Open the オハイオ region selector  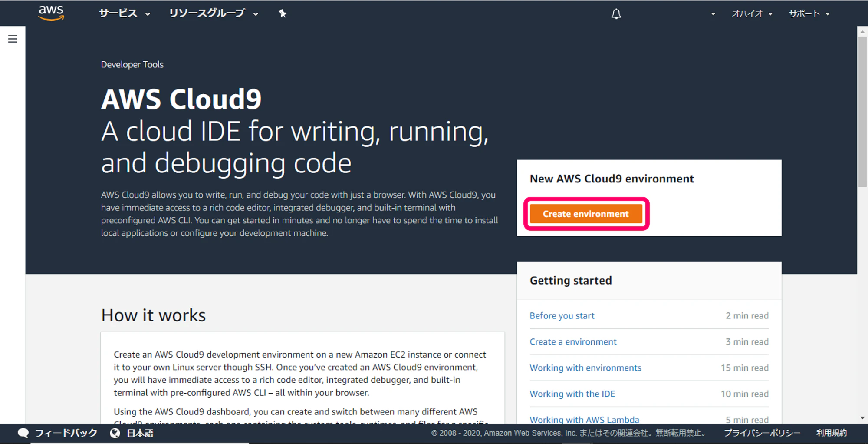pyautogui.click(x=752, y=14)
